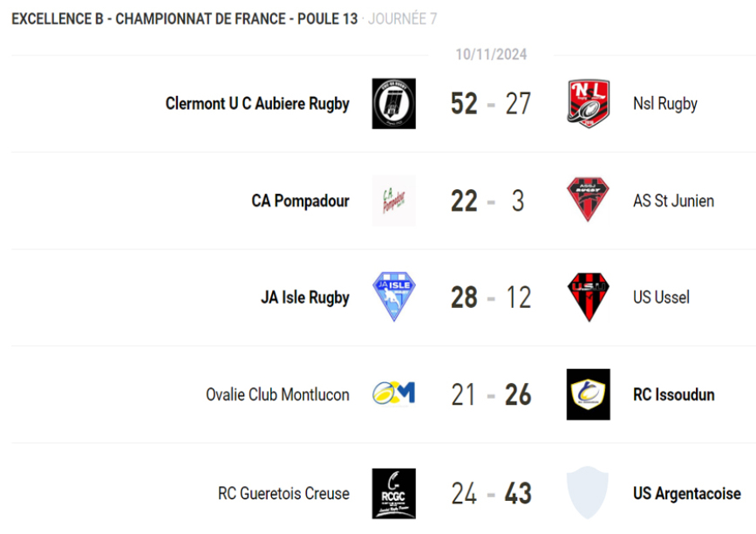This screenshot has width=756, height=534.
Task: Click the Clermont U C Aubiere Rugby logo
Action: (x=393, y=104)
